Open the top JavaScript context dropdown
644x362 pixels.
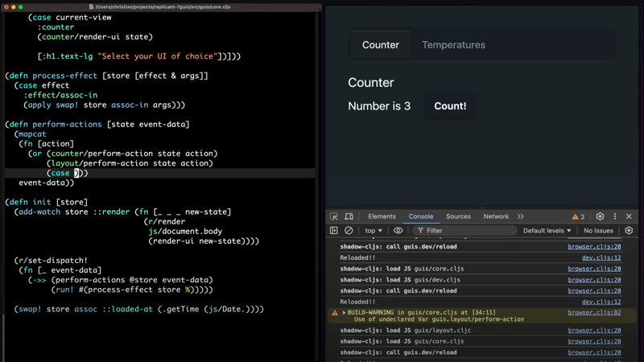(374, 231)
